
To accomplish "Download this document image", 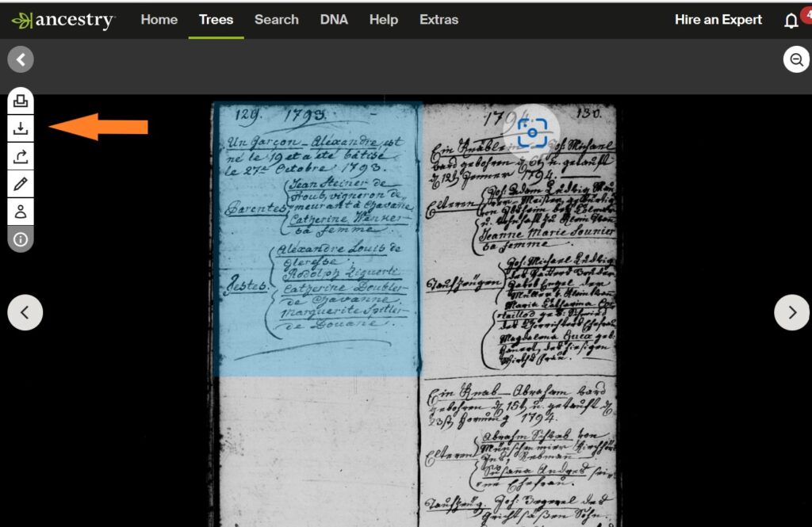I will pyautogui.click(x=21, y=129).
